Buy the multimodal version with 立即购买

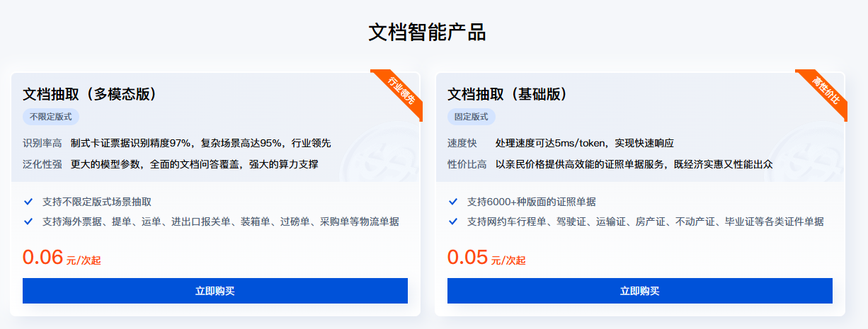point(215,291)
